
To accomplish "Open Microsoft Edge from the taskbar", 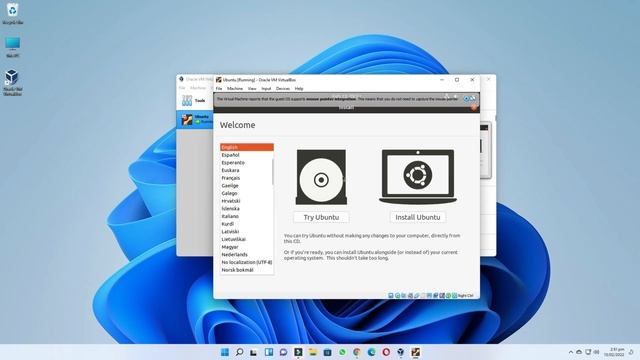I will pos(371,352).
